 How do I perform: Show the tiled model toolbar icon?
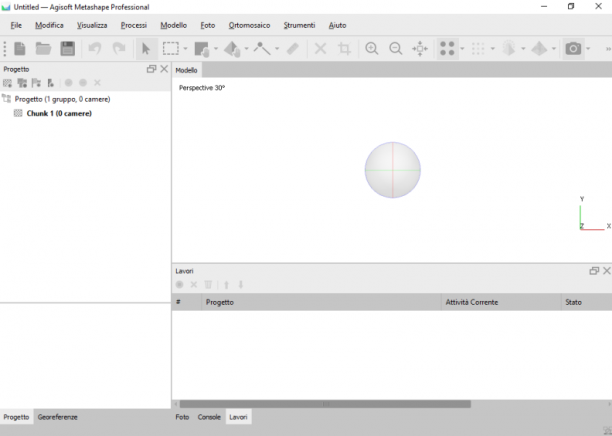click(x=509, y=49)
